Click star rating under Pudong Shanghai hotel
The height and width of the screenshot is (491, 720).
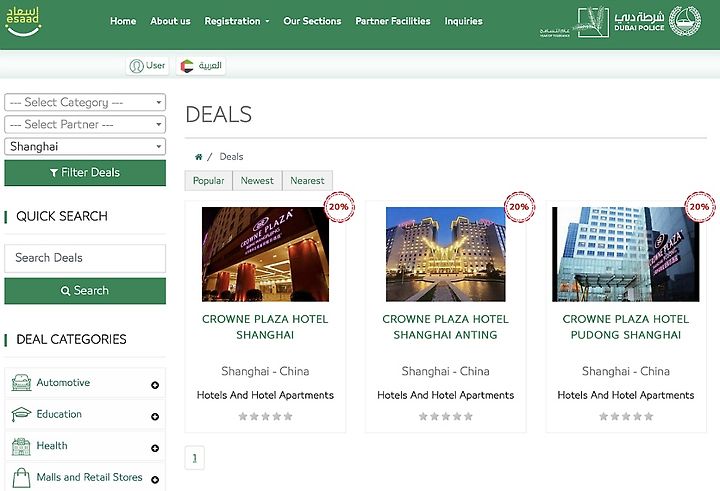point(626,417)
